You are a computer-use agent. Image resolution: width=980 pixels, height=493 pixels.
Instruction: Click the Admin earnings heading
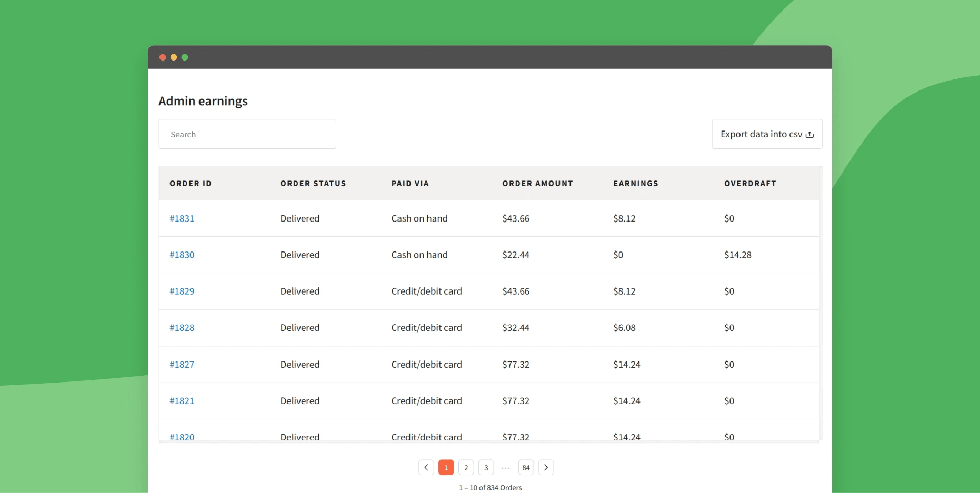203,101
